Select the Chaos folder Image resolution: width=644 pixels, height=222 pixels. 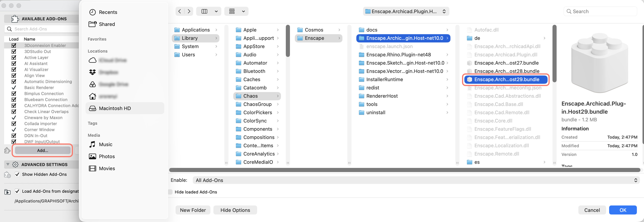tap(257, 96)
